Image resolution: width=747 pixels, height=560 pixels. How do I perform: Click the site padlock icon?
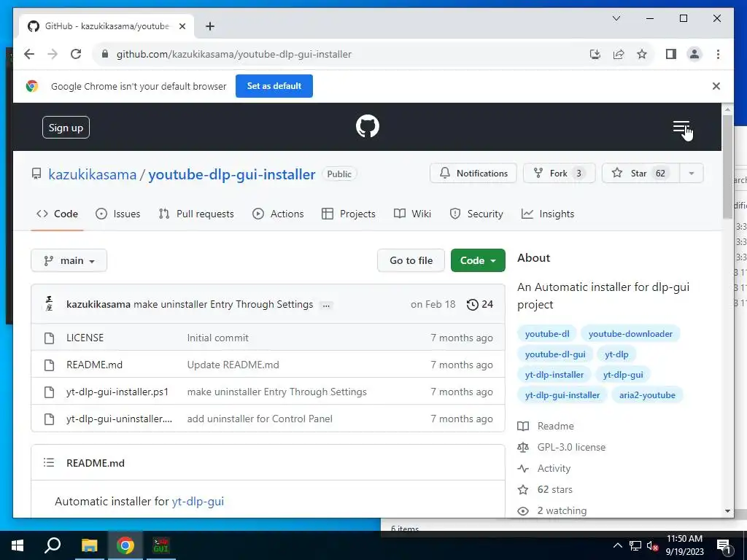pyautogui.click(x=105, y=54)
